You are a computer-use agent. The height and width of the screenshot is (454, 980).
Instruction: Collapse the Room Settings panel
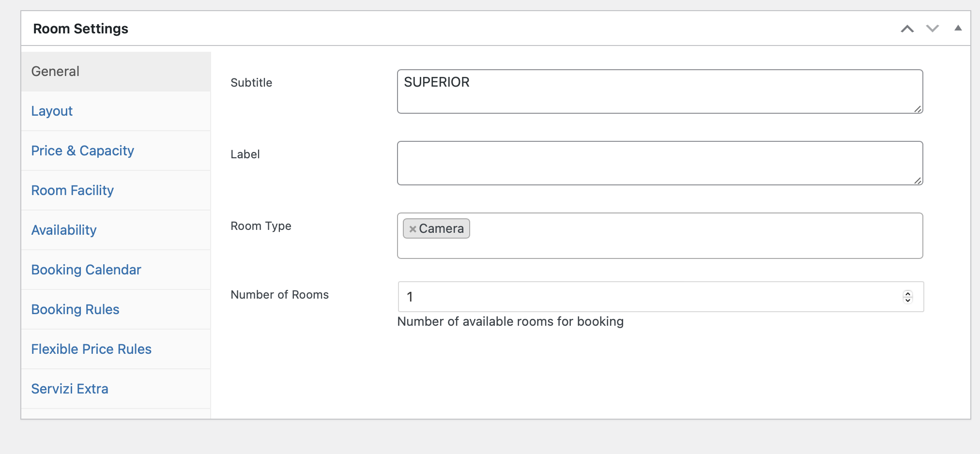(958, 28)
